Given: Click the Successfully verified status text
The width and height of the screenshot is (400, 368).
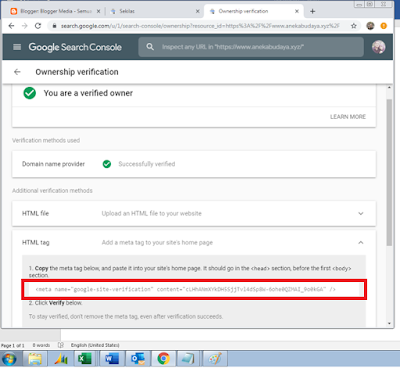Looking at the screenshot, I should coord(147,164).
